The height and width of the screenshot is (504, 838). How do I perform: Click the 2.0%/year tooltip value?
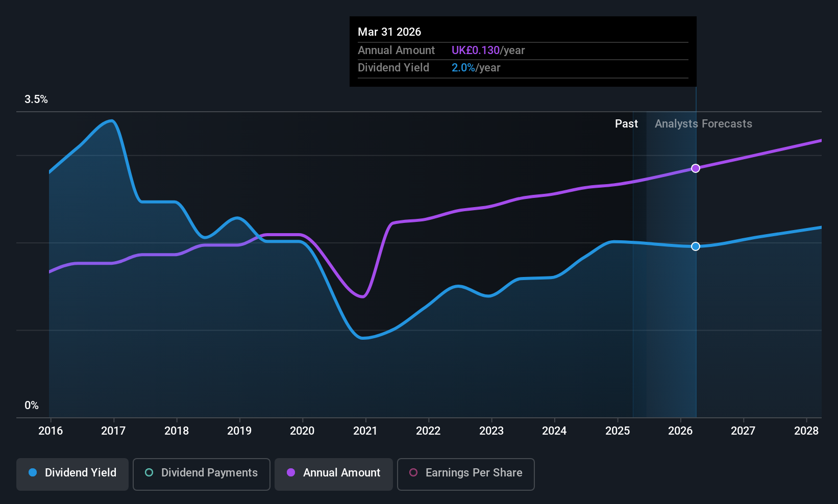point(476,68)
